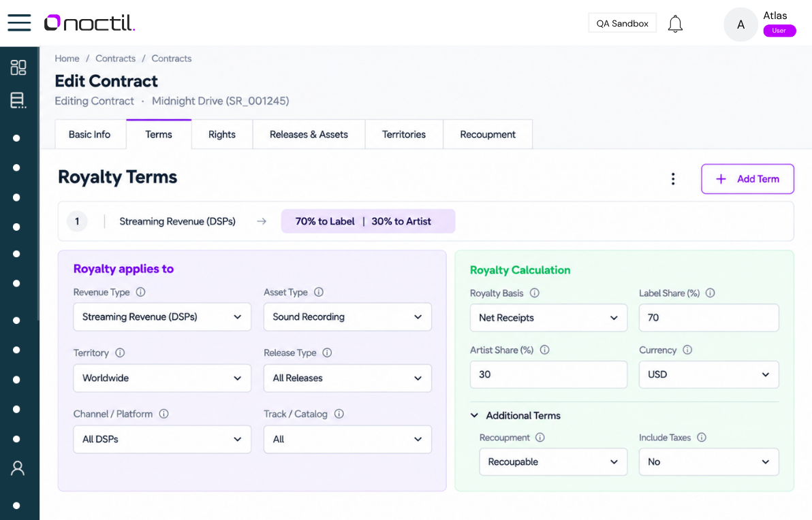Open the Revenue Type dropdown

162,317
